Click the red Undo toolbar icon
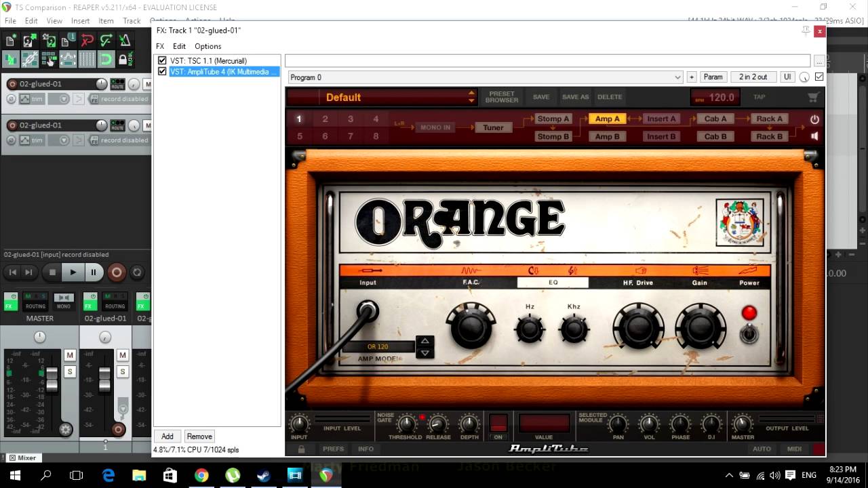The width and height of the screenshot is (868, 488). pyautogui.click(x=87, y=41)
